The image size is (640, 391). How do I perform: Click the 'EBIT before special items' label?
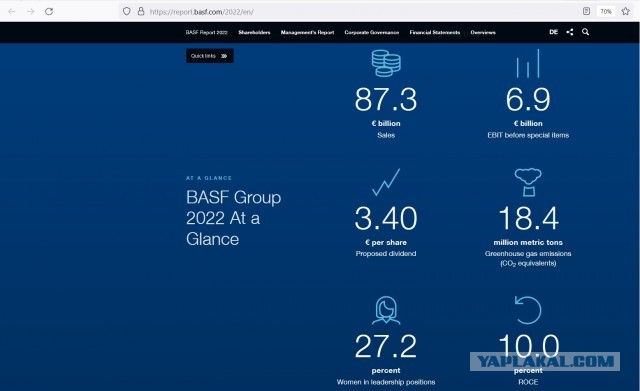tap(528, 135)
